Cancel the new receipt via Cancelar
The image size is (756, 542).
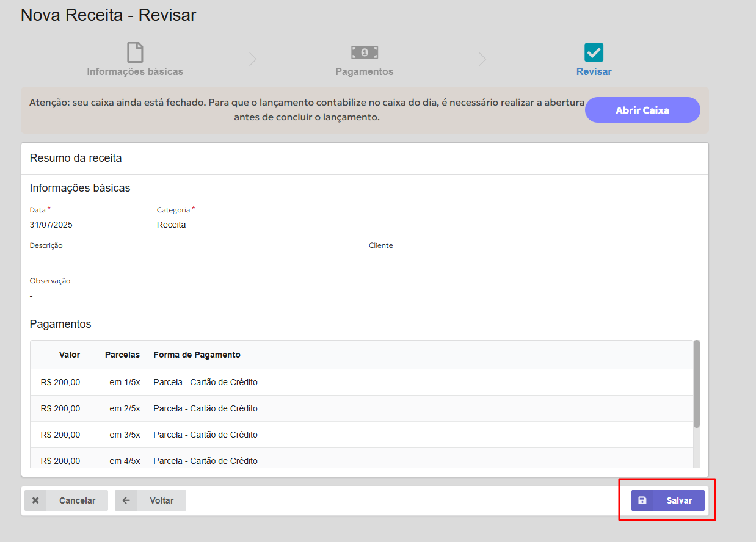66,500
